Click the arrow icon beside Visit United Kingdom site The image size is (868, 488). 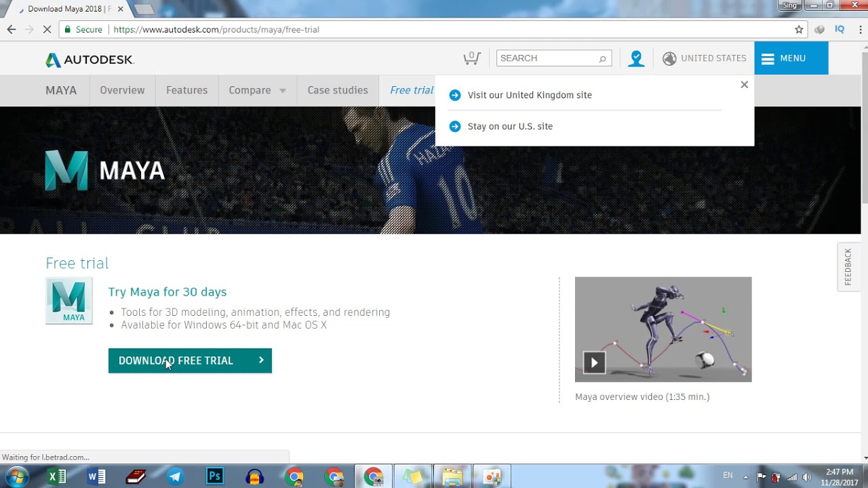pos(455,95)
